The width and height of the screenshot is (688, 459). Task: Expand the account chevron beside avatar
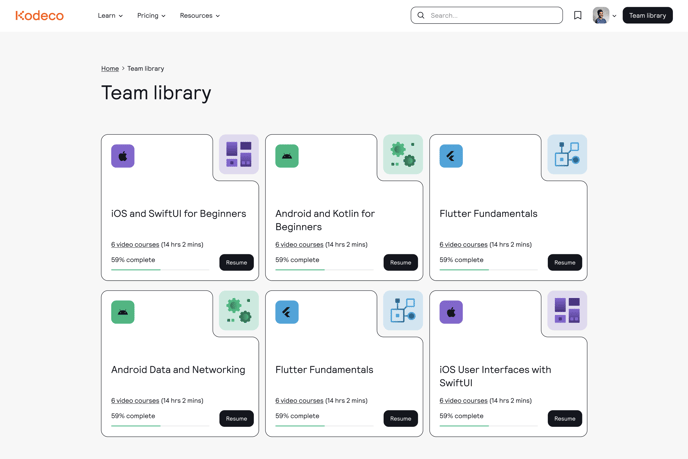tap(614, 16)
